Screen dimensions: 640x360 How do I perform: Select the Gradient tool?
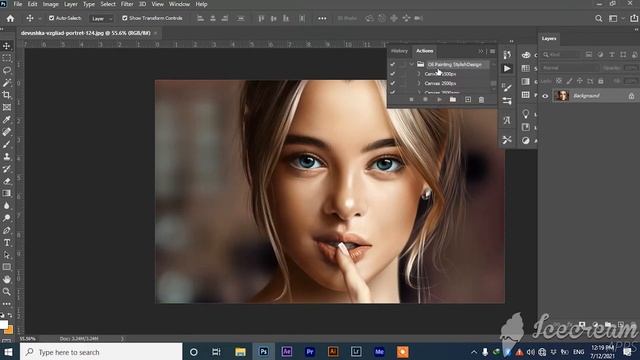point(7,193)
